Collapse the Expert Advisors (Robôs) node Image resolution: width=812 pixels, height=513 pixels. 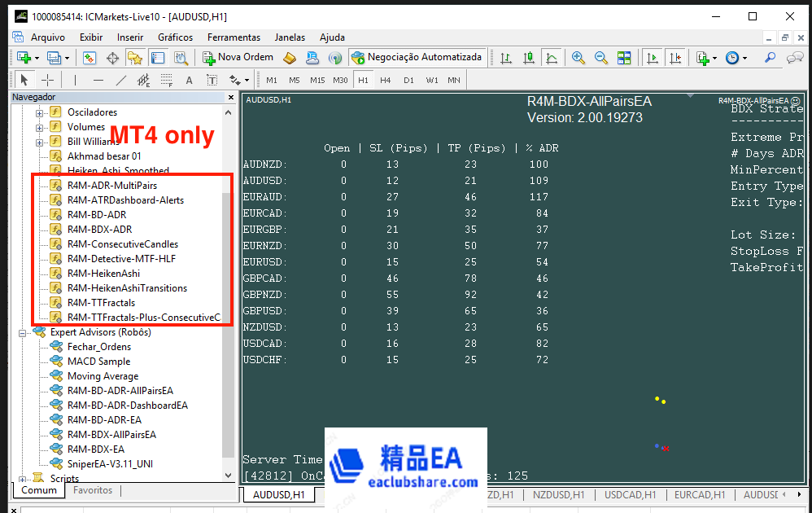point(22,333)
